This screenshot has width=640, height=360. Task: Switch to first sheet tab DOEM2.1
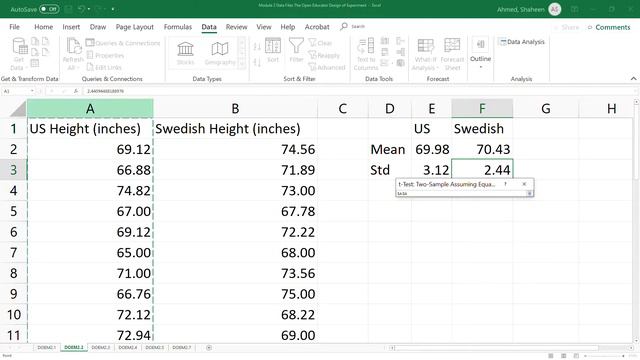pos(46,348)
